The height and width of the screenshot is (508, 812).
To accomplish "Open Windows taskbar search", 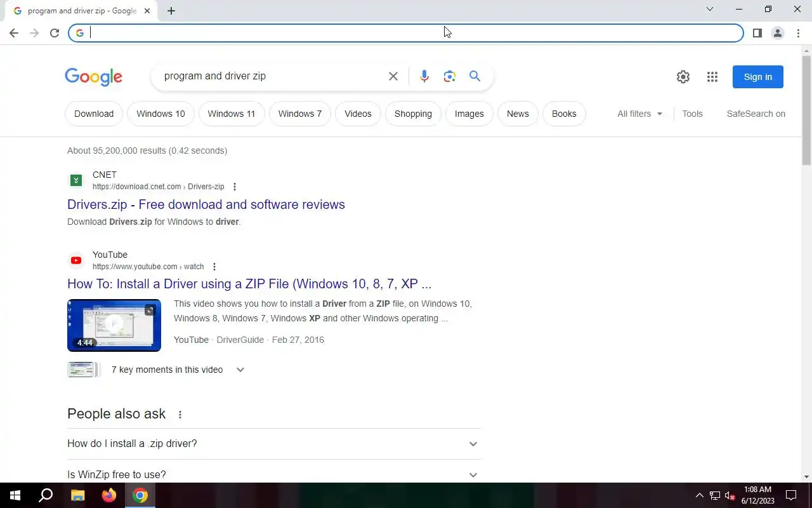I will tap(46, 495).
